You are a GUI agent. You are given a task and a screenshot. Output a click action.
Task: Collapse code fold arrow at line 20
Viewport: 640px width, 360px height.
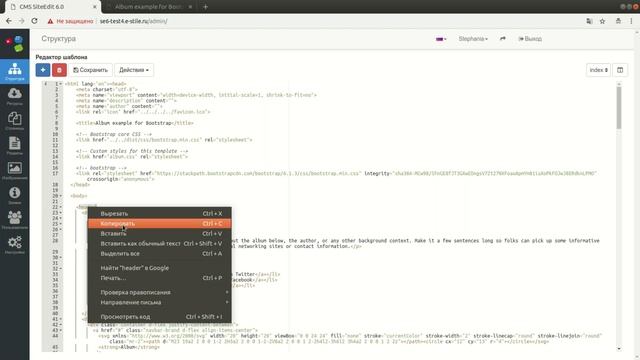tap(60, 196)
